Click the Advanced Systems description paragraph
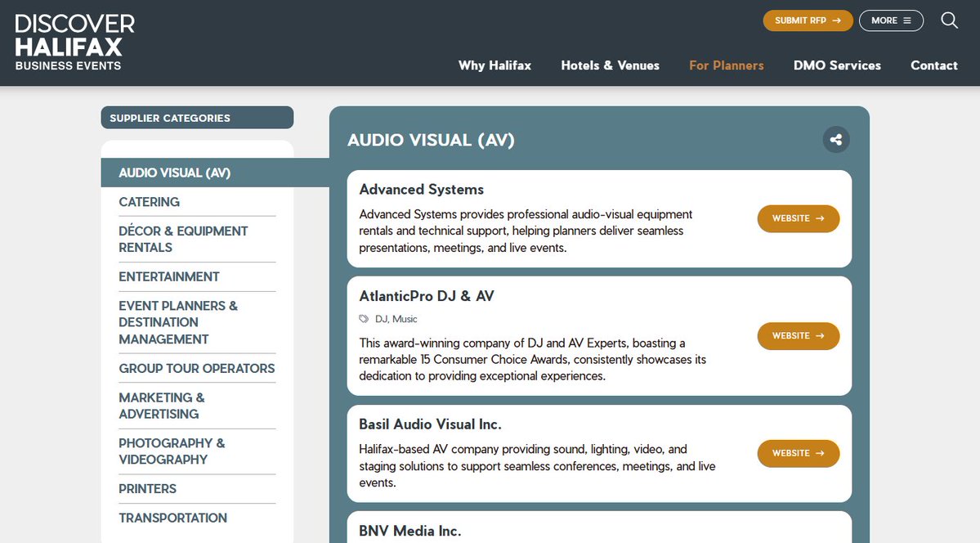The width and height of the screenshot is (980, 543). [526, 231]
